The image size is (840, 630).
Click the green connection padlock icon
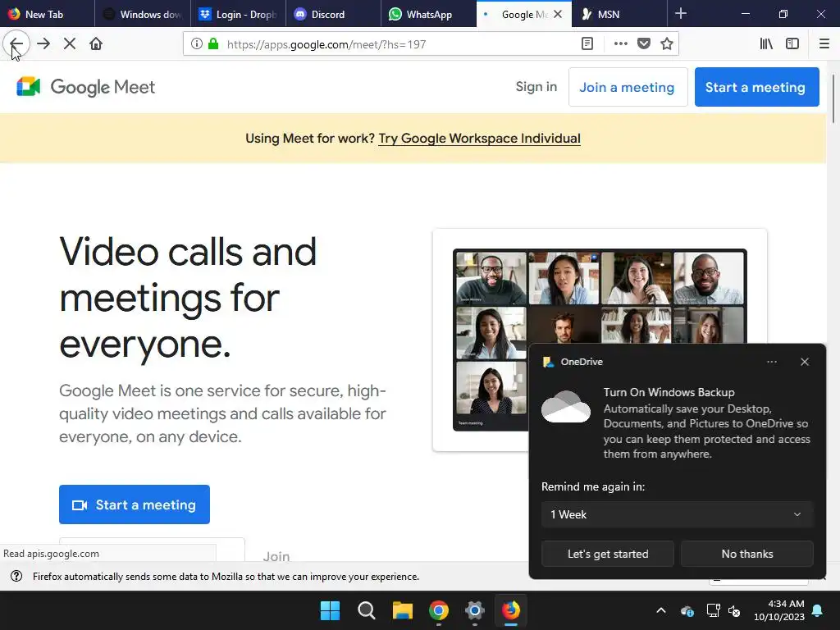(213, 44)
